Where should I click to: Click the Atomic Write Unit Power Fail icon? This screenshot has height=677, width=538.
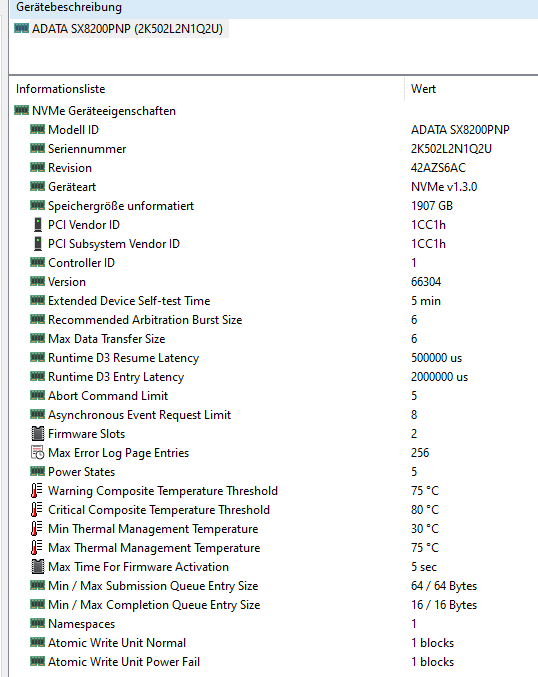38,661
